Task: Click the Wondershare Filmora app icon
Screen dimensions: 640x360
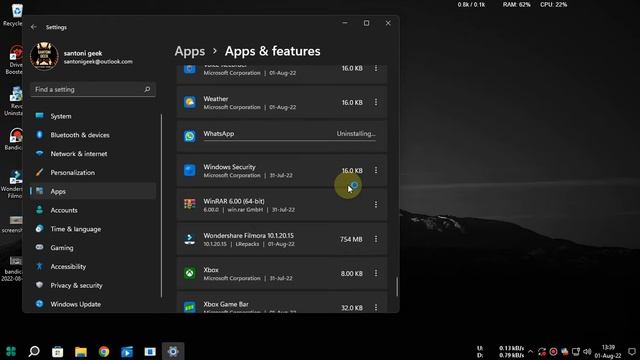Action: [190, 239]
